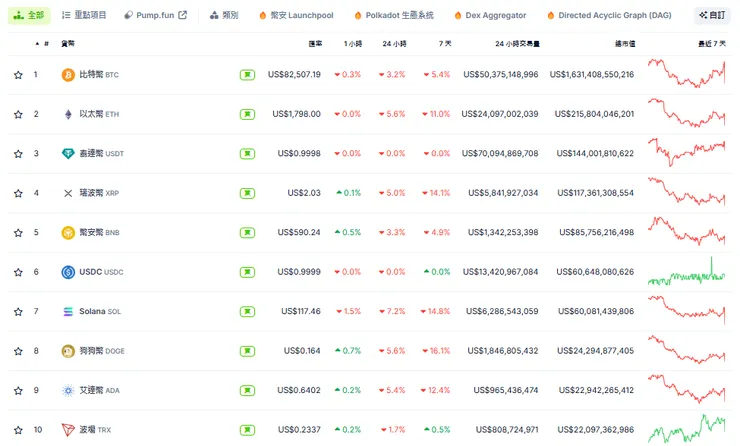Image resolution: width=740 pixels, height=446 pixels.
Task: Click the 自訂 customize button
Action: tap(713, 16)
